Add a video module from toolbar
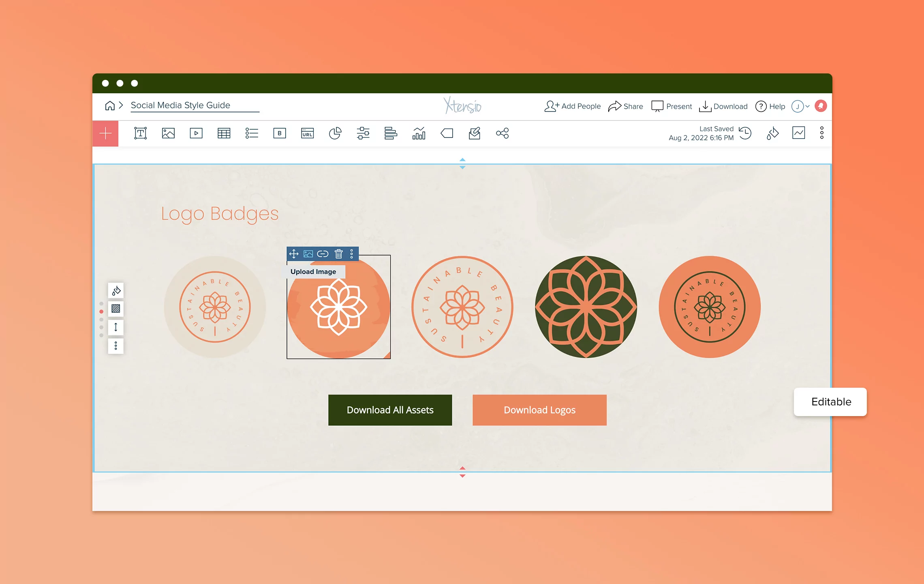 [x=196, y=133]
